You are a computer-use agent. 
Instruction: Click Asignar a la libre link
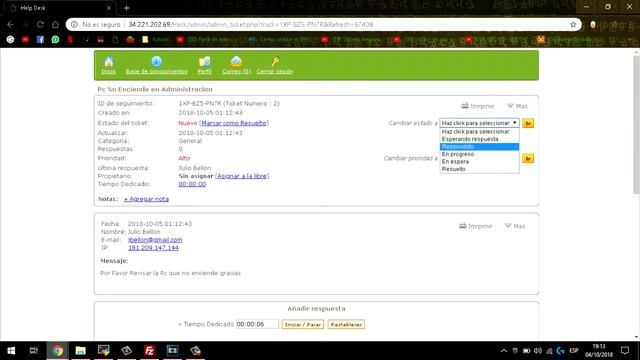pos(242,176)
